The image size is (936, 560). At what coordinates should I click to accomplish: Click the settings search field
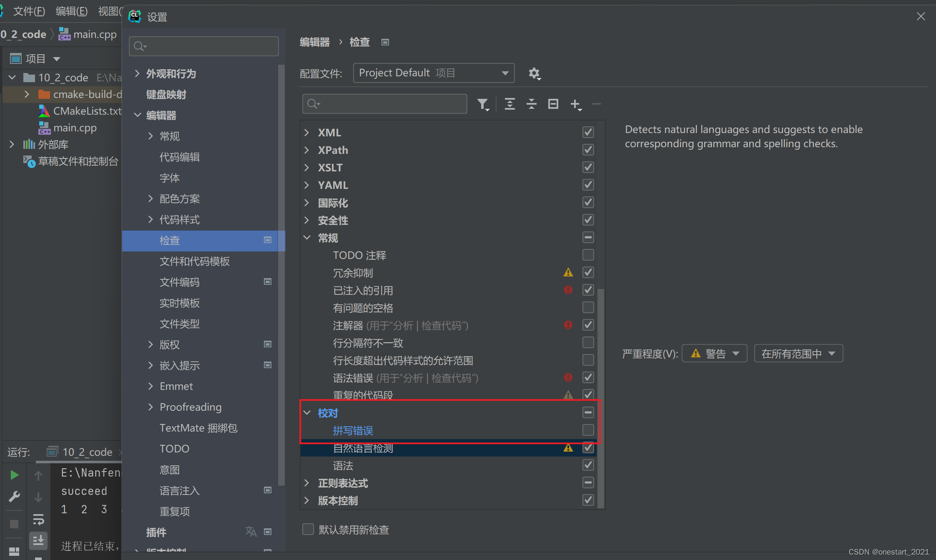204,46
